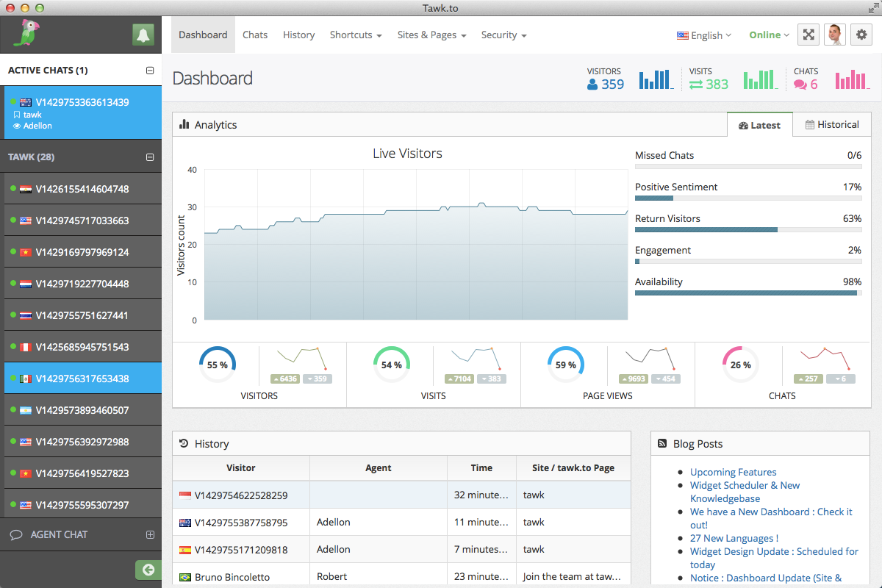The image size is (882, 588).
Task: Click the 59 % page views donut gauge
Action: coord(566,365)
